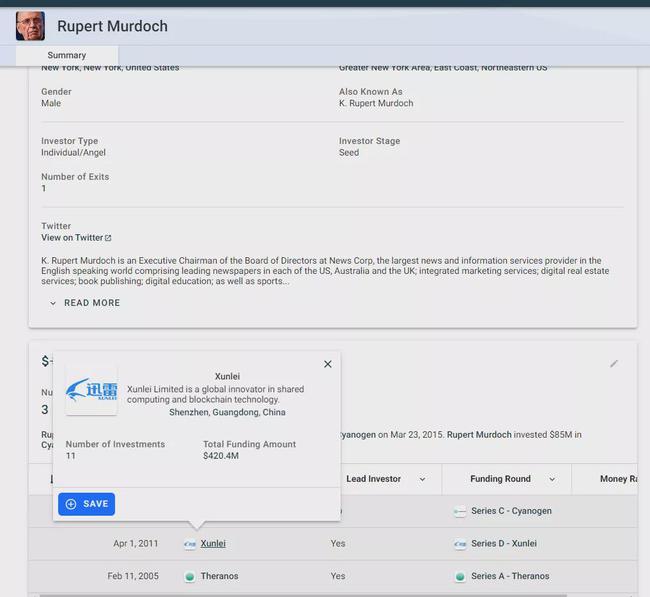The height and width of the screenshot is (597, 650).
Task: Click the Cyanogen icon in funding round
Action: (x=459, y=511)
